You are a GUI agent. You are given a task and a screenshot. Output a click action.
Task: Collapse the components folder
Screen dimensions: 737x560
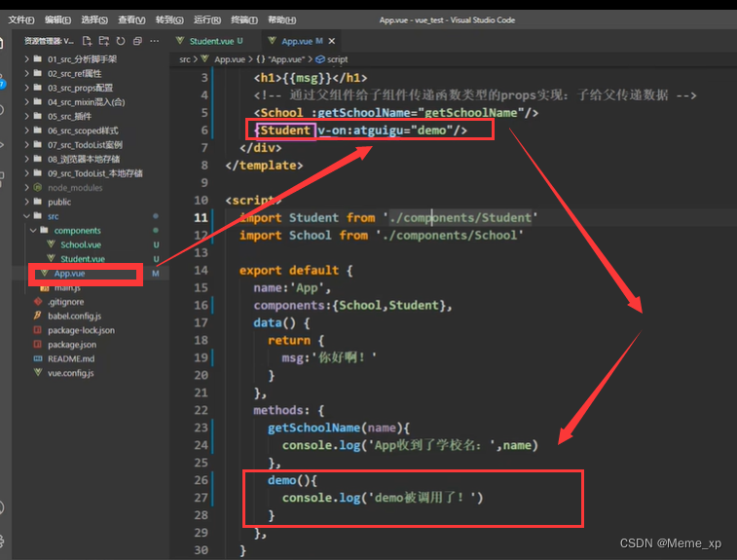tap(77, 231)
